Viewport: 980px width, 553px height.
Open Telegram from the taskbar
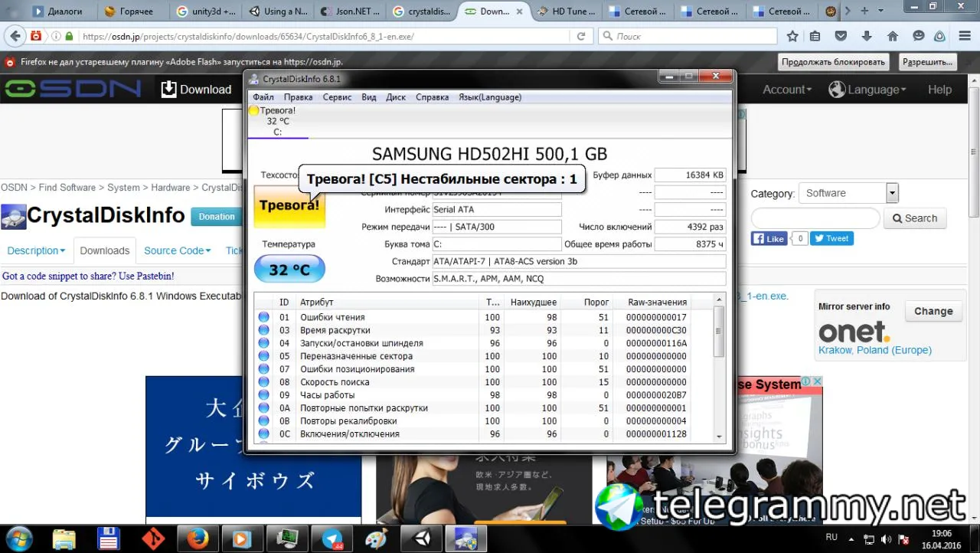point(332,538)
